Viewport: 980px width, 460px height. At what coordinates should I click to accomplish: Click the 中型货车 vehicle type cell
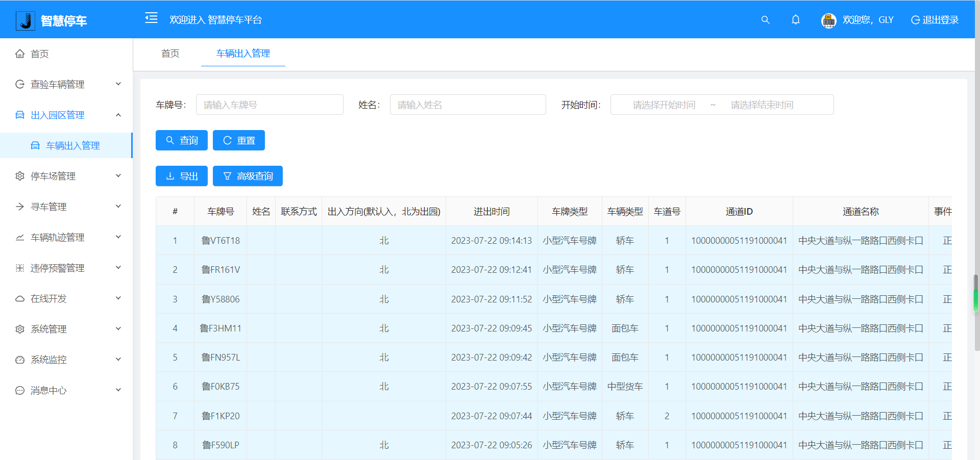point(625,387)
